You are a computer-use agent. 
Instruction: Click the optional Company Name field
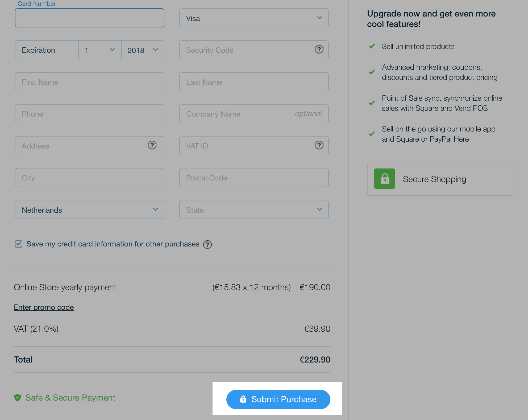pyautogui.click(x=254, y=114)
